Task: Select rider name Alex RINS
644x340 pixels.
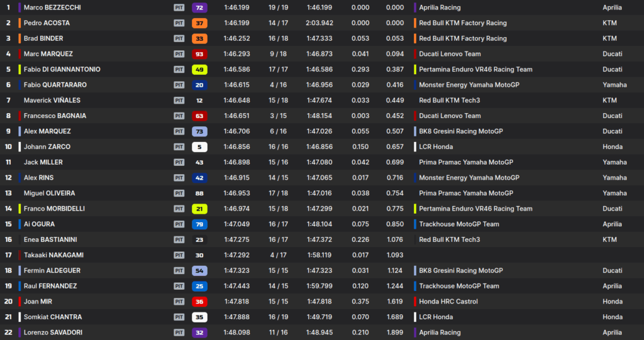Action: [x=38, y=178]
